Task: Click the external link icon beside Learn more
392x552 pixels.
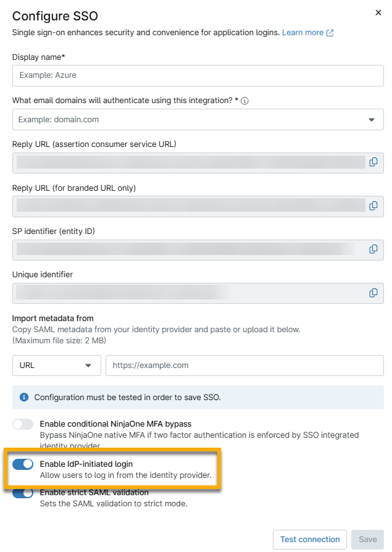Action: click(330, 33)
